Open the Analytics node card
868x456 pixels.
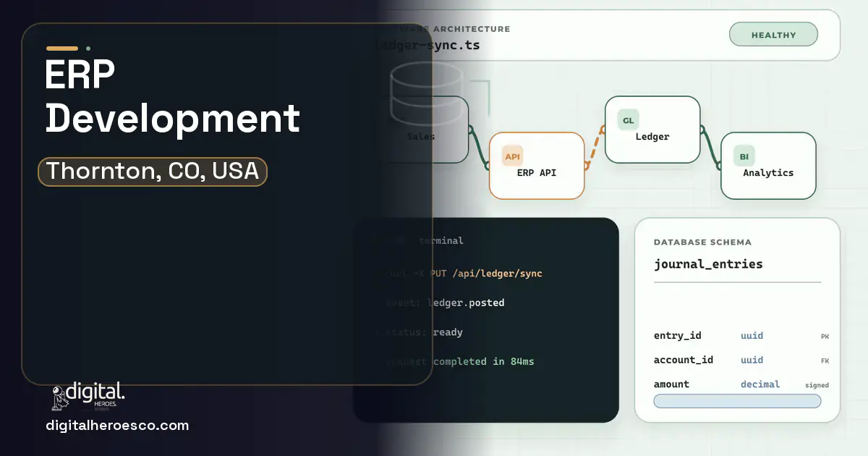(768, 166)
